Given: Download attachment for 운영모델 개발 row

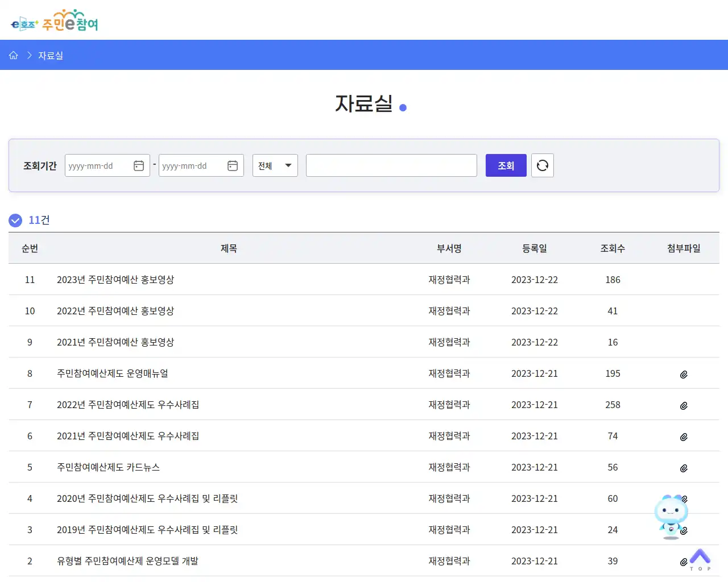Looking at the screenshot, I should point(684,562).
